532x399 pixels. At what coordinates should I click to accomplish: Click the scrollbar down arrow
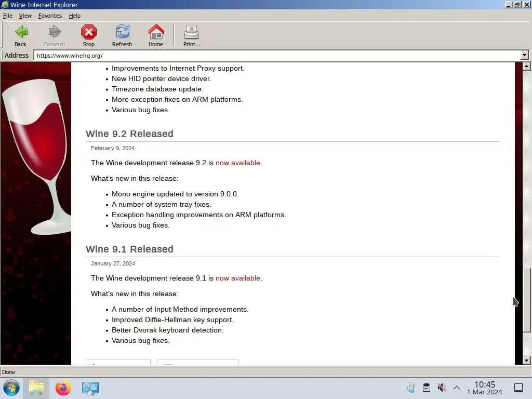pyautogui.click(x=527, y=361)
